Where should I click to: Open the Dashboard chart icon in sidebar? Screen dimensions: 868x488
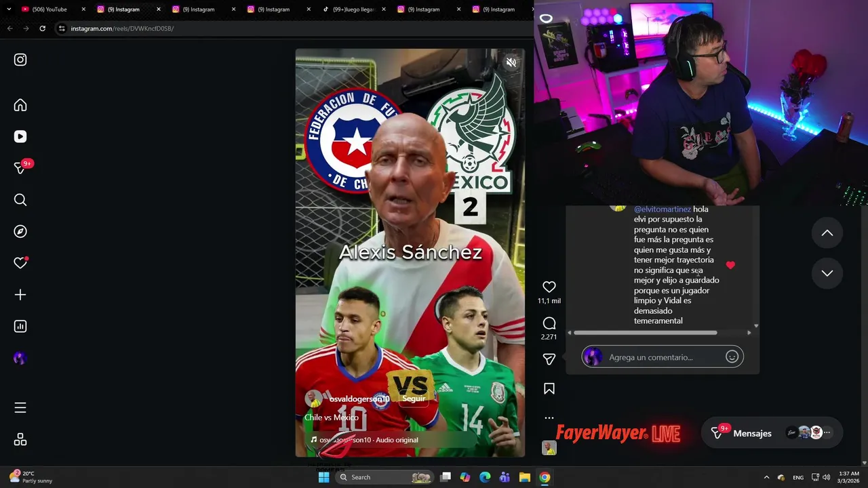[x=20, y=326]
